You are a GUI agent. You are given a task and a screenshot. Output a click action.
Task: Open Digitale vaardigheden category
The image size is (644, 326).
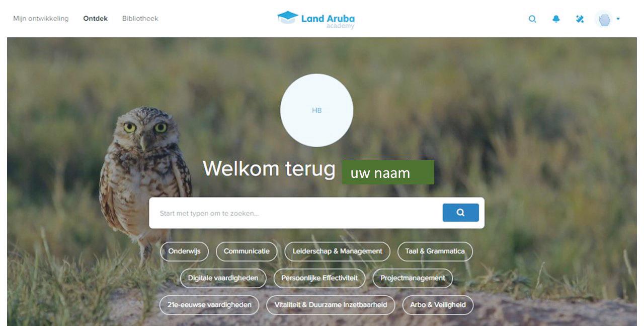pos(223,278)
